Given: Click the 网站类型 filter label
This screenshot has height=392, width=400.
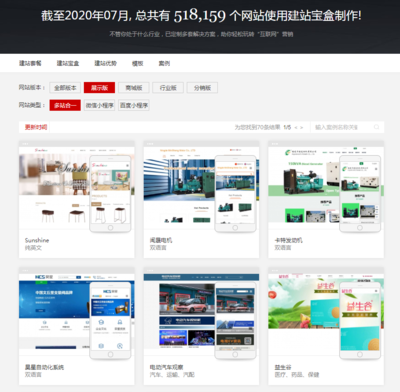Looking at the screenshot, I should point(31,105).
